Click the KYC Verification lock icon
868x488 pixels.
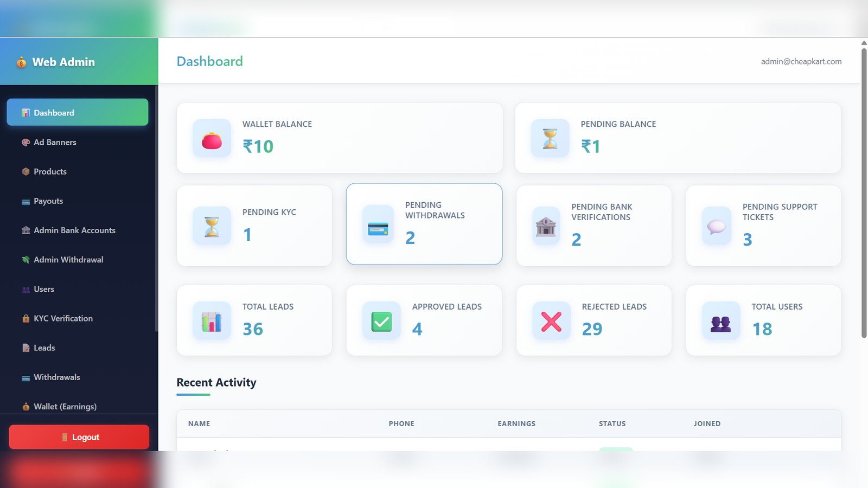pyautogui.click(x=25, y=318)
